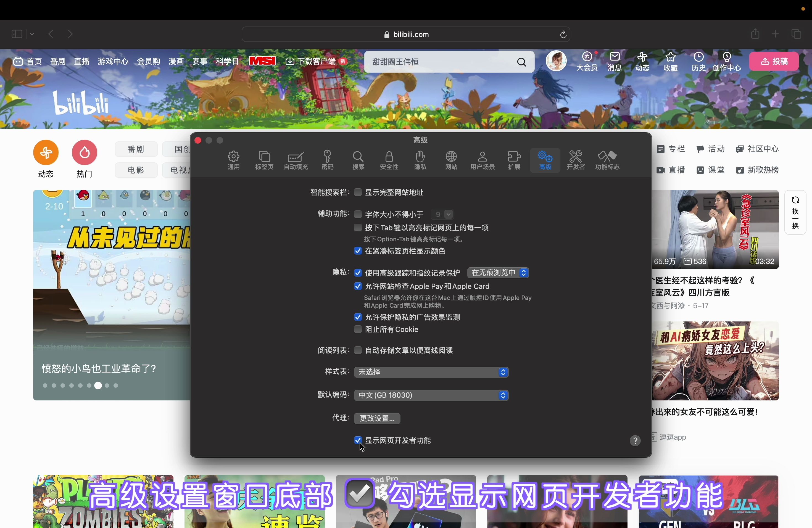Open 创作中心 lightbulb icon

pyautogui.click(x=727, y=61)
